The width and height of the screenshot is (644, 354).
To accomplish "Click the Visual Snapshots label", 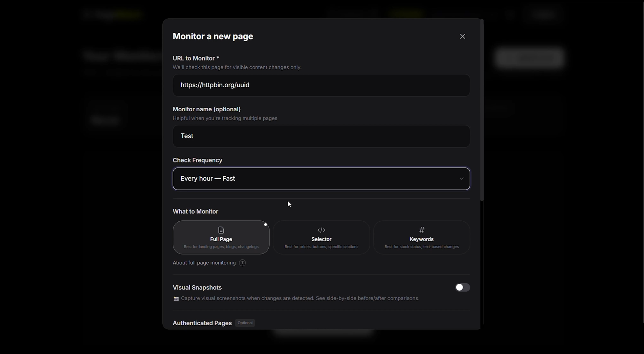I will pos(197,288).
